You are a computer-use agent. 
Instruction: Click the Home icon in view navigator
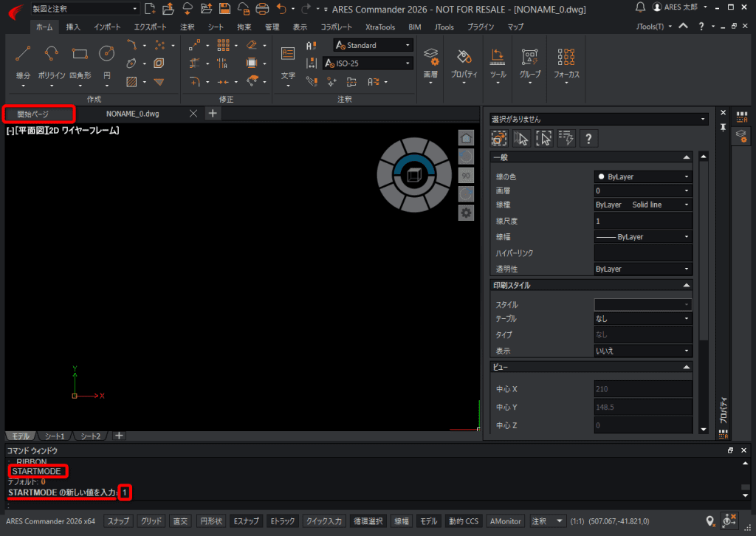466,138
